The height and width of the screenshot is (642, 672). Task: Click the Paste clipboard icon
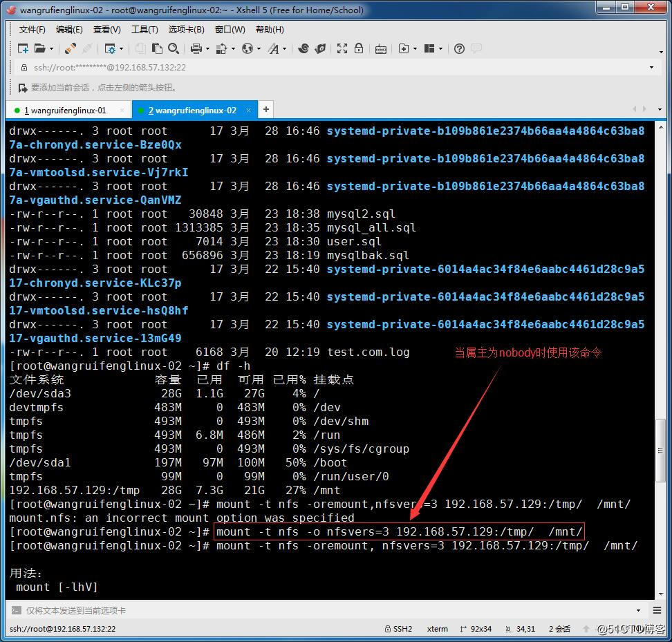click(x=157, y=48)
